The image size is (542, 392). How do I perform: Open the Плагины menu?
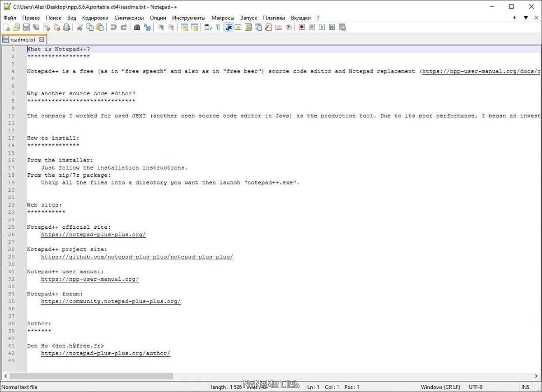pos(274,18)
